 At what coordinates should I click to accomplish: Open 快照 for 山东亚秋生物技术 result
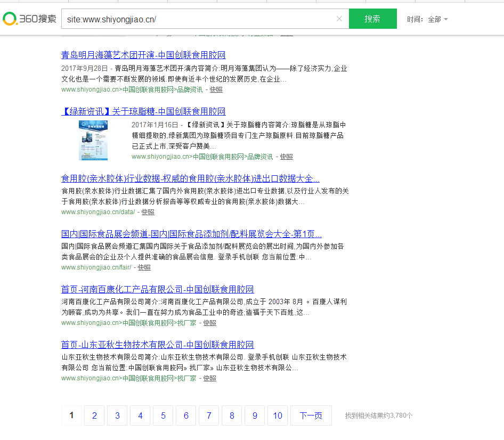tap(209, 378)
